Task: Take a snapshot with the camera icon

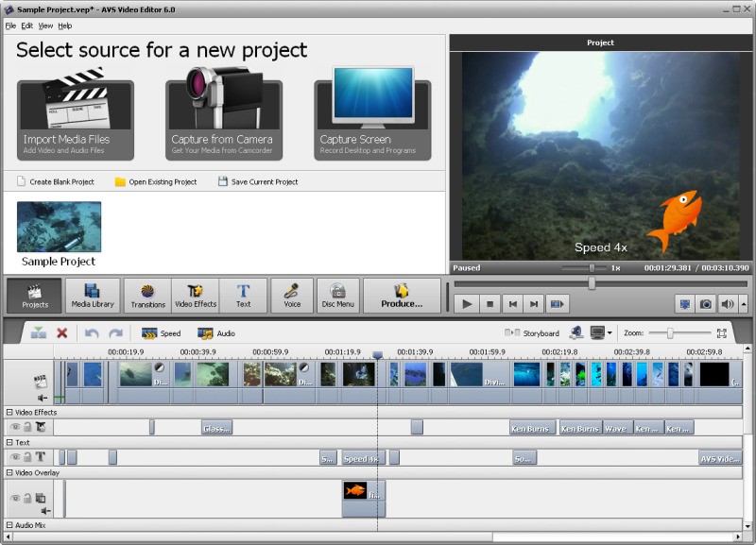Action: [703, 304]
